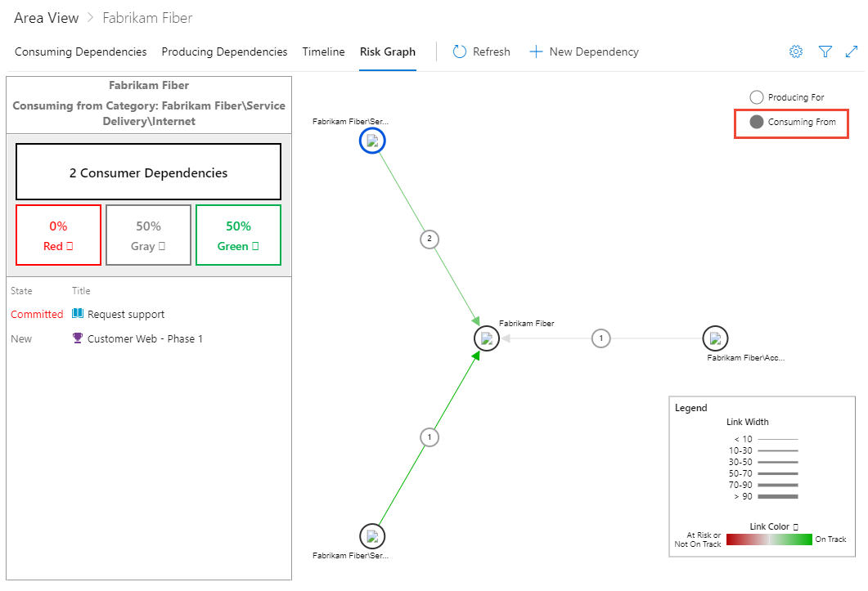Open the settings gear in the toolbar

[x=796, y=51]
